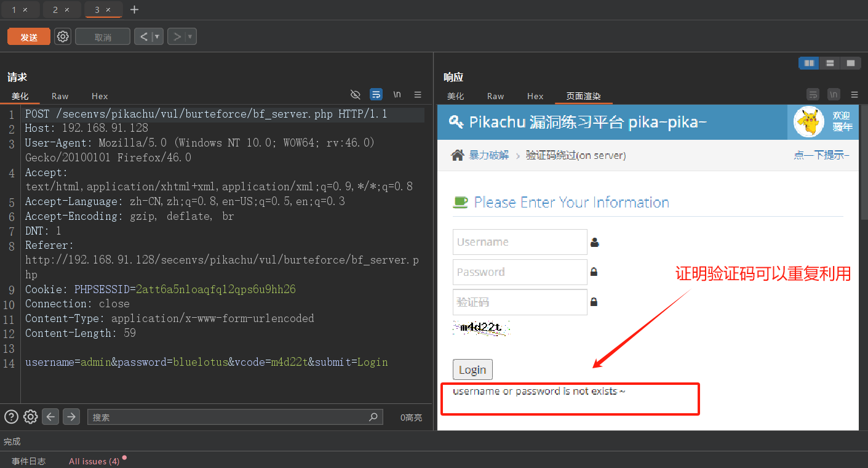This screenshot has width=868, height=468.
Task: Go back to previous request arrow
Action: click(143, 37)
